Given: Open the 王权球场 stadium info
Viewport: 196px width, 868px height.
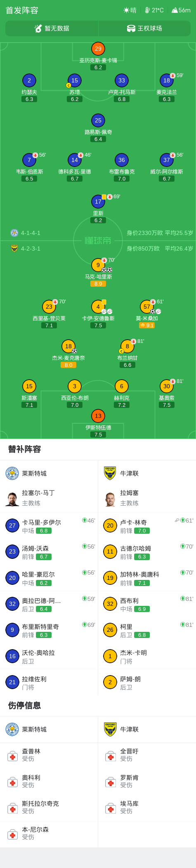Looking at the screenshot, I should [x=144, y=28].
